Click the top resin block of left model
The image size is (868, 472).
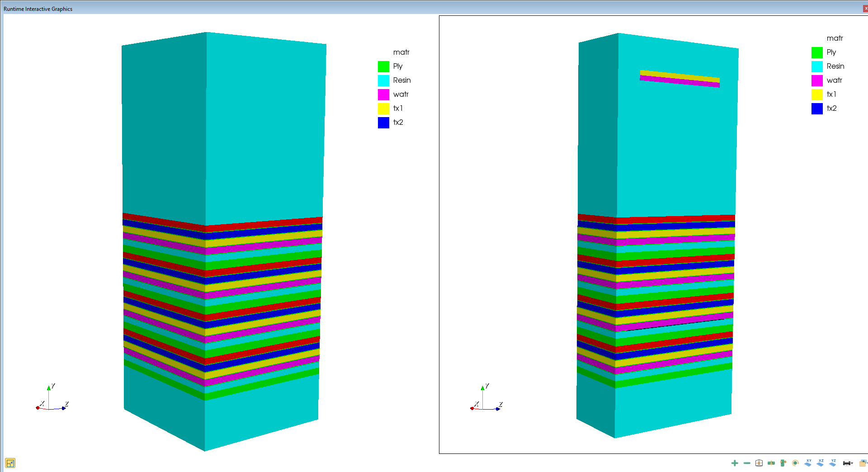click(224, 129)
